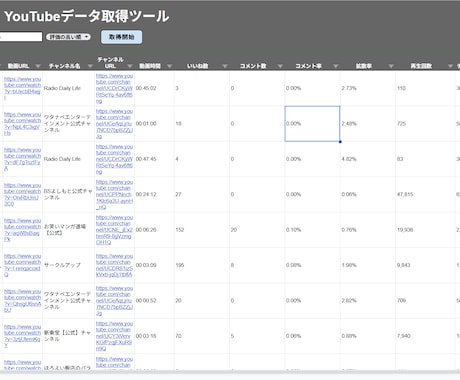Image resolution: width=460 pixels, height=380 pixels.
Task: Open channel URL link for BSよしもと公式チャンネル
Action: pyautogui.click(x=114, y=194)
